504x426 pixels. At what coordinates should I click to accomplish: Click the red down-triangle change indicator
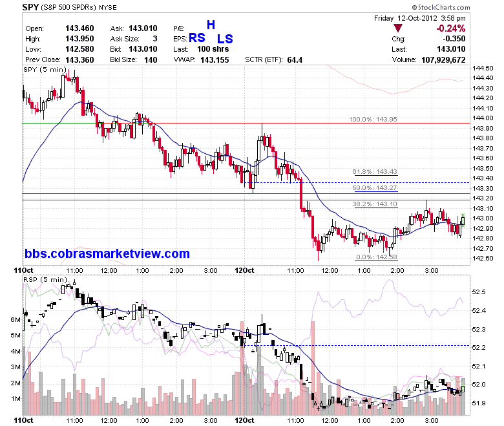coord(397,28)
